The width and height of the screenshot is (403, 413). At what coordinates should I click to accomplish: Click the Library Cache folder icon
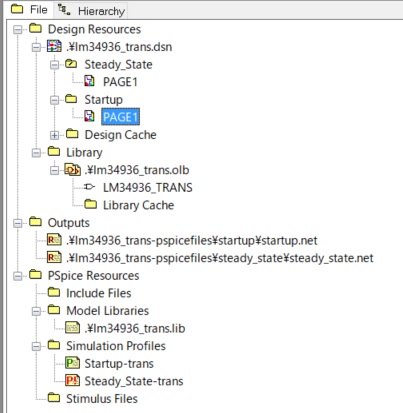[x=91, y=204]
